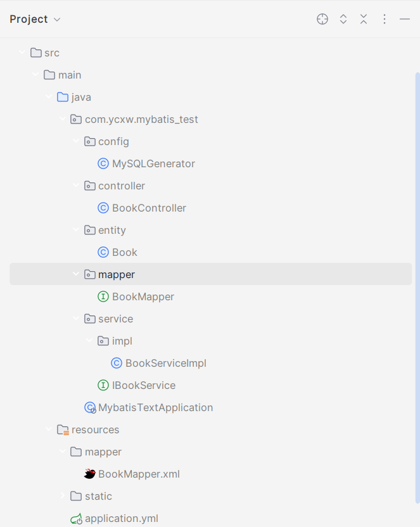Select the MySQLGenerator class icon

(103, 163)
